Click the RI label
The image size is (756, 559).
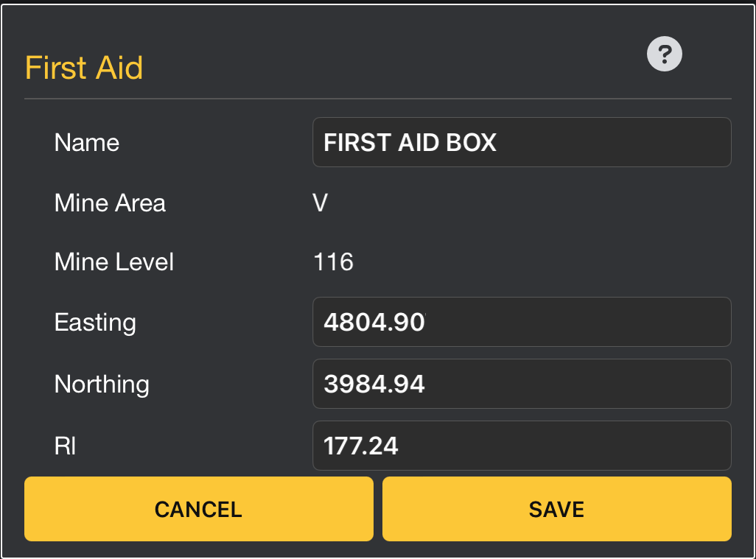65,446
